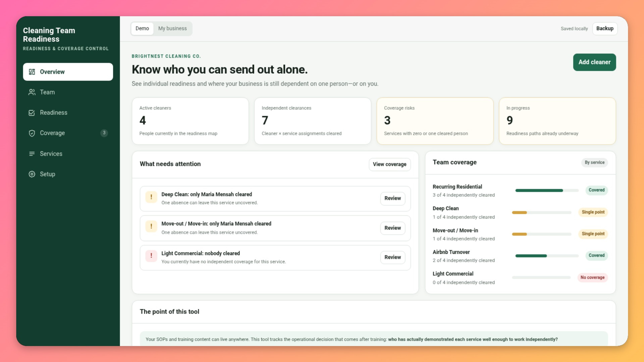This screenshot has height=362, width=644.
Task: Click the By service pill in Team coverage
Action: (x=594, y=162)
